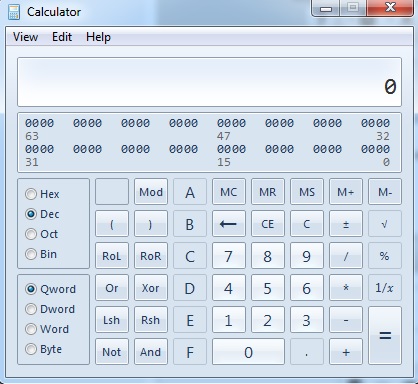418x384 pixels.
Task: Click the multiply asterisk button
Action: (346, 288)
